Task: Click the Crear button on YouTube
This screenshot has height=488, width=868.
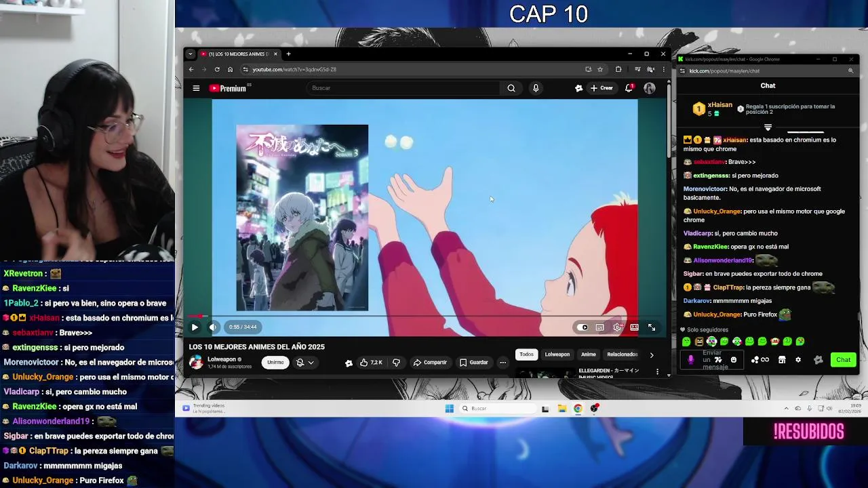Action: (x=601, y=88)
